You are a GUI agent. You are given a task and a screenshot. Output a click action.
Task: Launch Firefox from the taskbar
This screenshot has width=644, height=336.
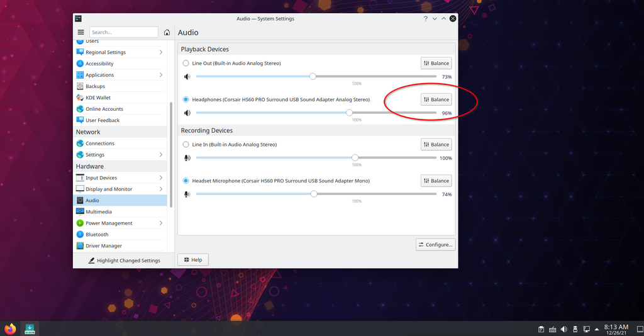click(10, 328)
